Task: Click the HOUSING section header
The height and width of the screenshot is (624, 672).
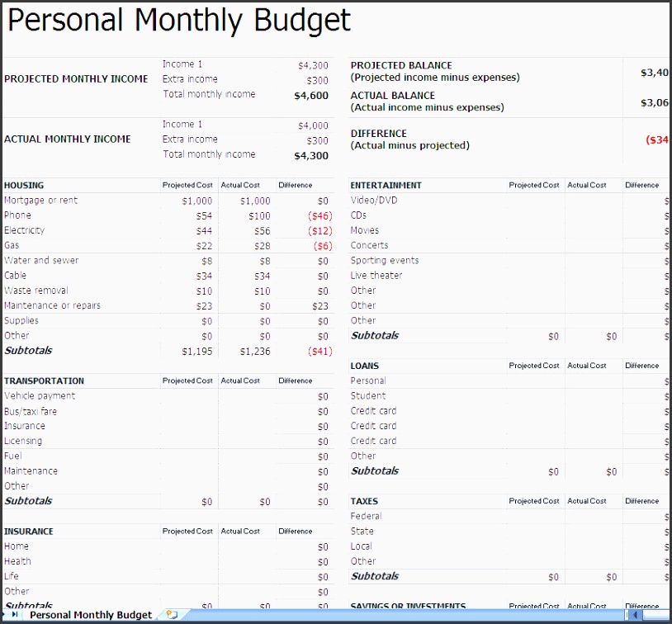Action: [x=24, y=186]
